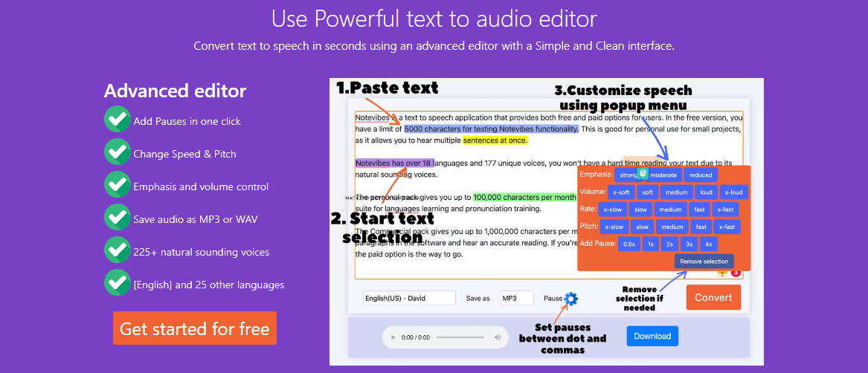Click checkmark icon beside Save audio as MP3 or WAV
Screen dimensions: 868x373
(117, 218)
